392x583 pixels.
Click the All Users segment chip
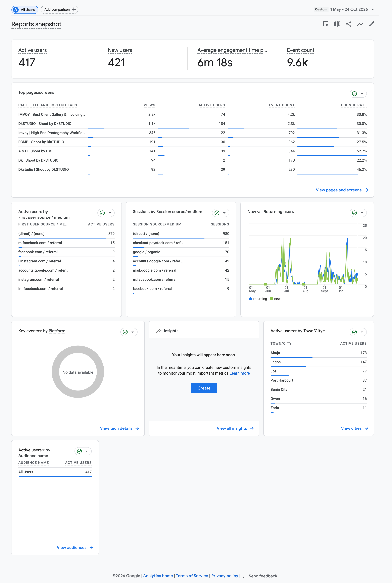tap(25, 10)
